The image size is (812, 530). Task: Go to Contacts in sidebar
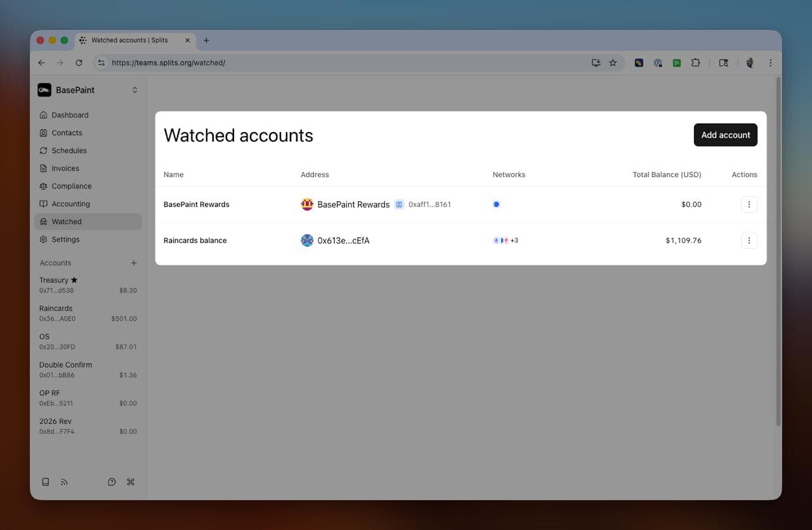(67, 133)
